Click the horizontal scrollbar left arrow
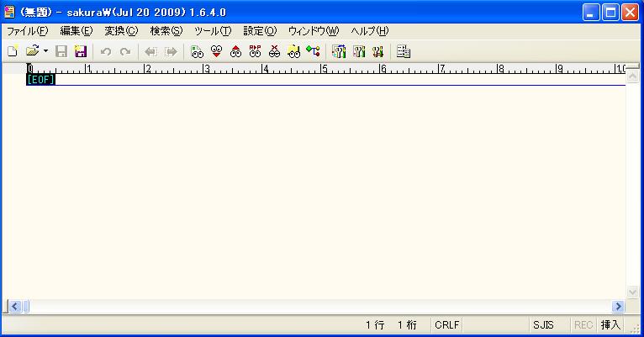Image resolution: width=644 pixels, height=337 pixels. (13, 308)
